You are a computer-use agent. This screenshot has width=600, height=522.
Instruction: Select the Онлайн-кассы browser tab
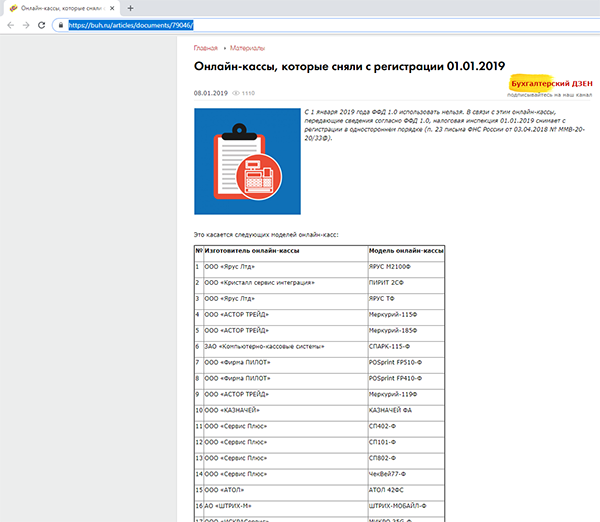pos(61,8)
